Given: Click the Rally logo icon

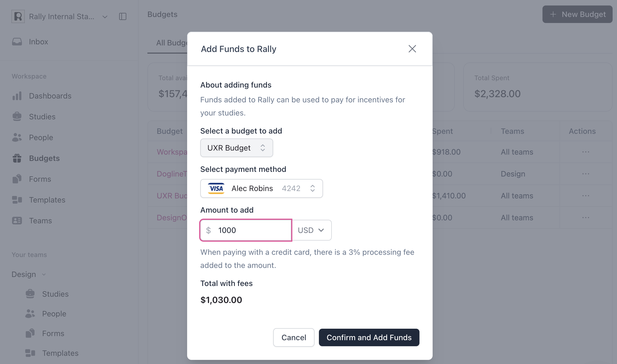Looking at the screenshot, I should click(18, 16).
